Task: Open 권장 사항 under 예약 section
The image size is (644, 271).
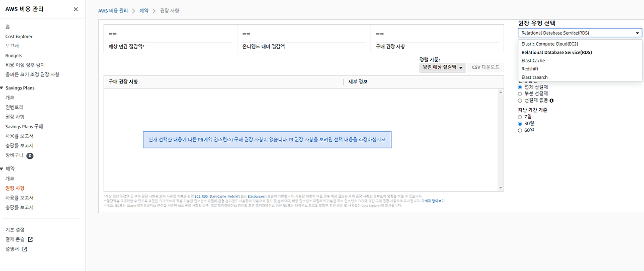Action: coord(15,188)
